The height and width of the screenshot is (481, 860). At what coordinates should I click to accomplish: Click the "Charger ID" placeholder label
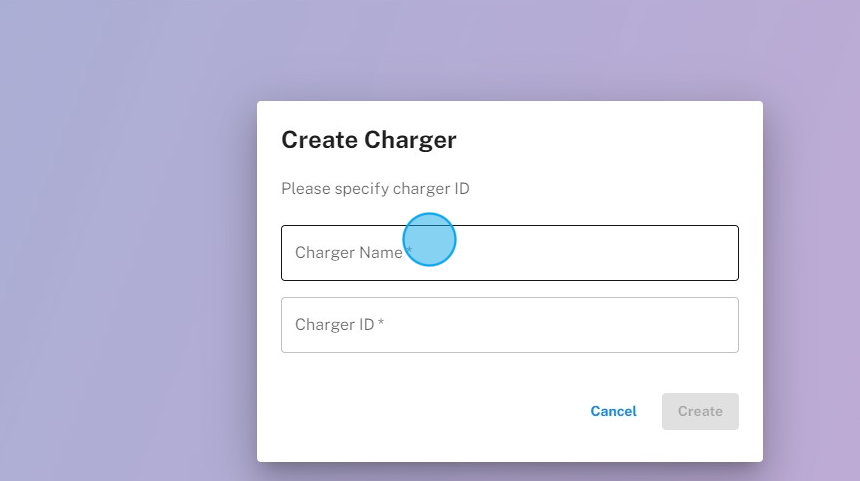pyautogui.click(x=334, y=325)
